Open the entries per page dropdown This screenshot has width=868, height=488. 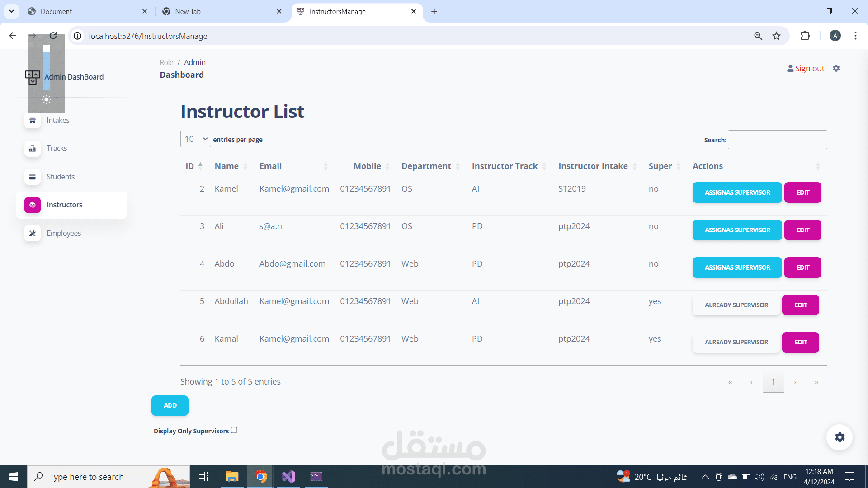coord(196,139)
